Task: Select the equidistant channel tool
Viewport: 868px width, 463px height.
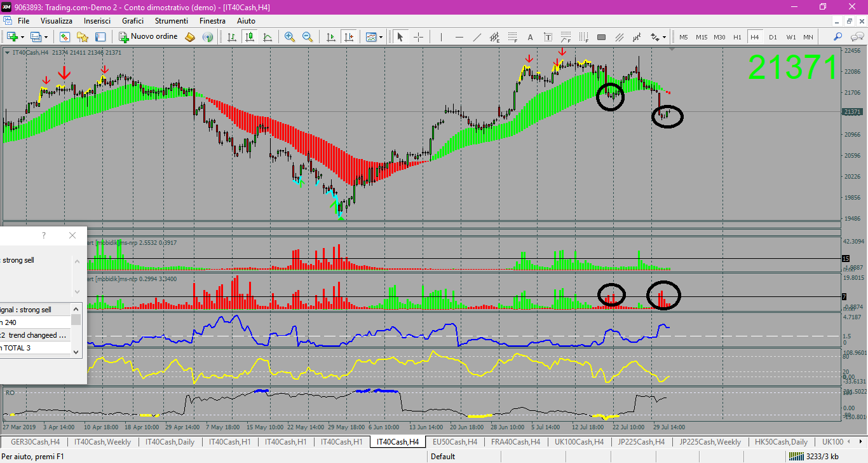Action: click(495, 37)
